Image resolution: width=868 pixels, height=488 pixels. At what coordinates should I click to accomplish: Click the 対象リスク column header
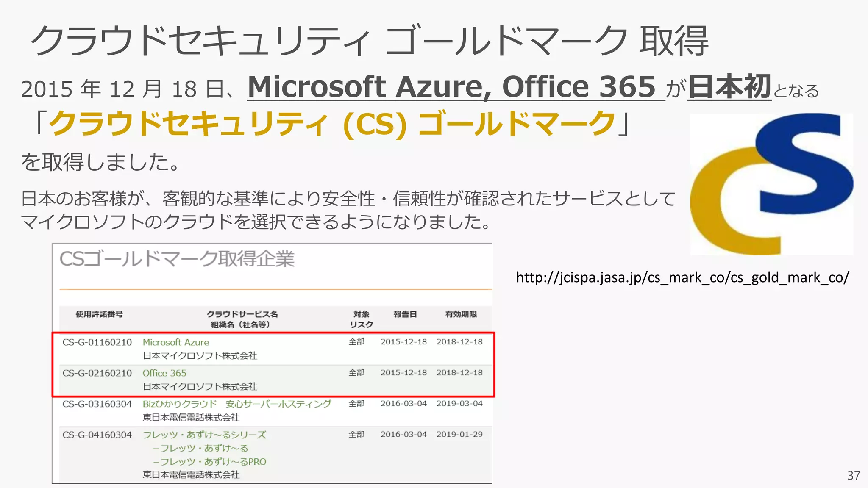361,319
